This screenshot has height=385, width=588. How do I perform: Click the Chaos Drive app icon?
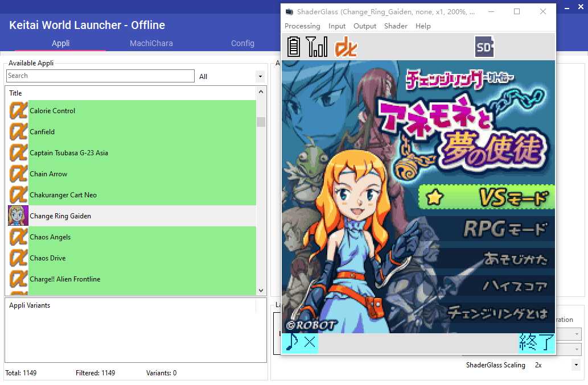(x=18, y=258)
